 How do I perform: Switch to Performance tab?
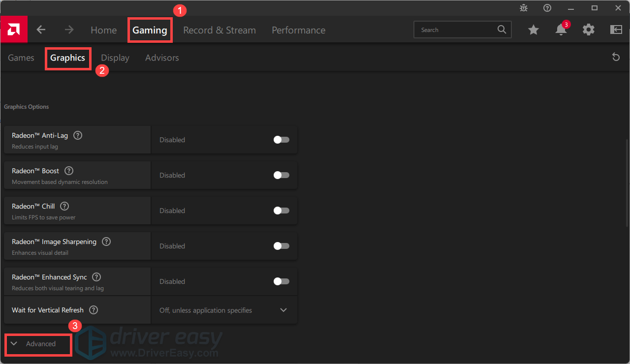click(x=299, y=30)
